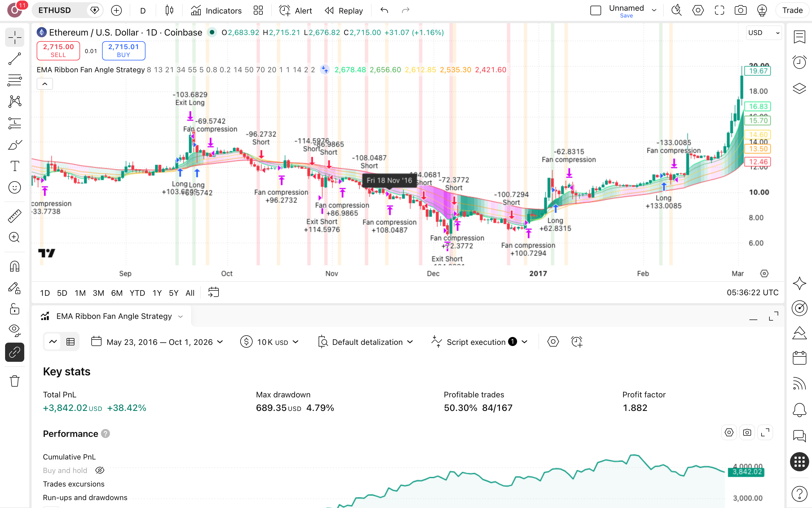The width and height of the screenshot is (812, 508).
Task: Toggle the keep drawing mode pencil-lock icon
Action: pos(14,288)
